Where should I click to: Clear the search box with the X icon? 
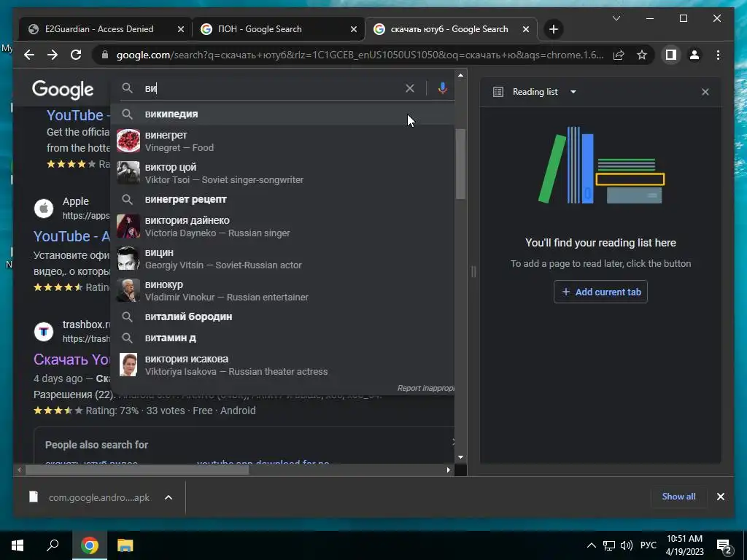pyautogui.click(x=410, y=88)
